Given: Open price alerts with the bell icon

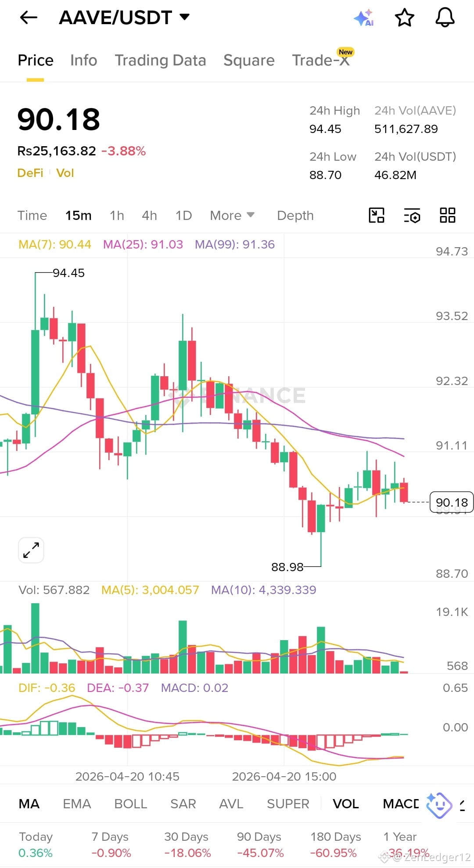Looking at the screenshot, I should click(445, 18).
